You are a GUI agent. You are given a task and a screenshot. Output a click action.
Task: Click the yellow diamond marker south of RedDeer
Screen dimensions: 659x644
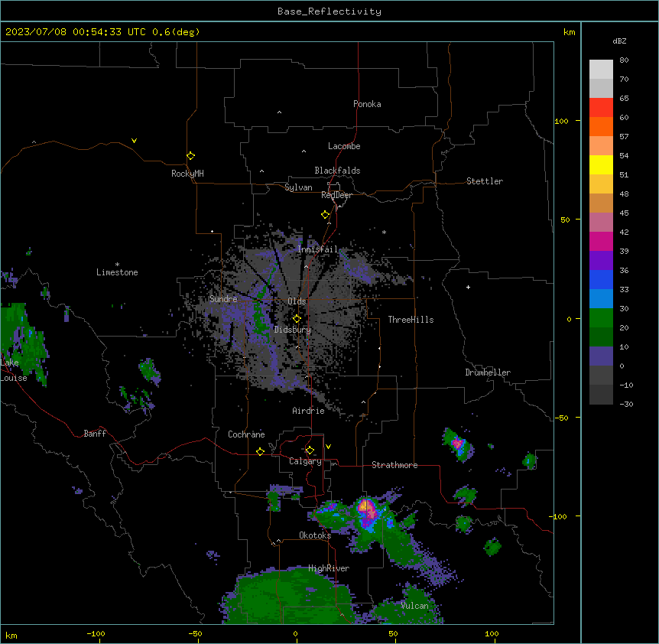[325, 215]
